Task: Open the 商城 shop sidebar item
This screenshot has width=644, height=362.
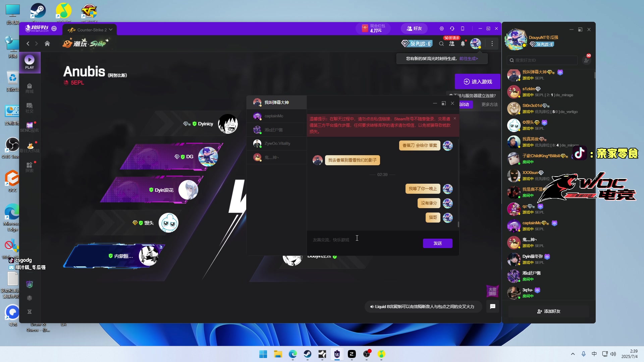Action: pos(30,88)
